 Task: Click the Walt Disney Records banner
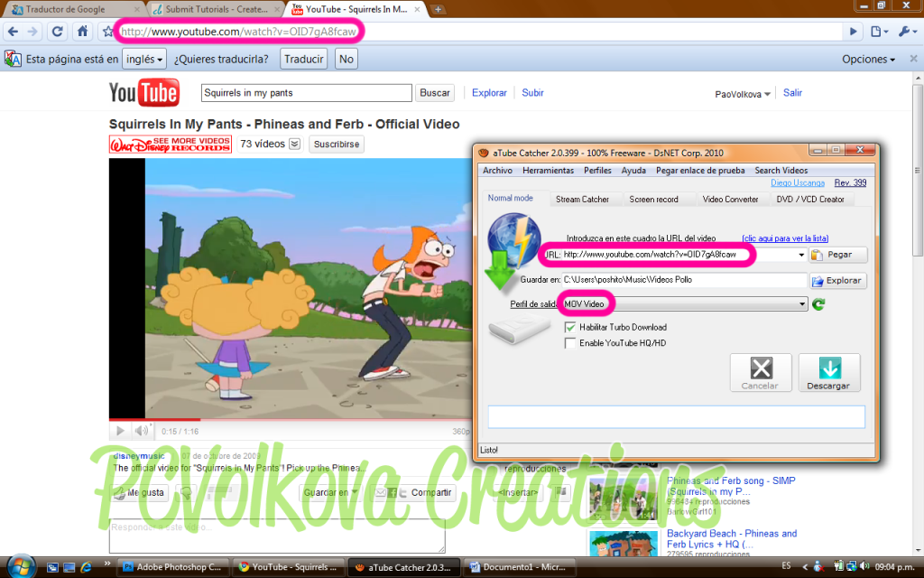pos(171,144)
